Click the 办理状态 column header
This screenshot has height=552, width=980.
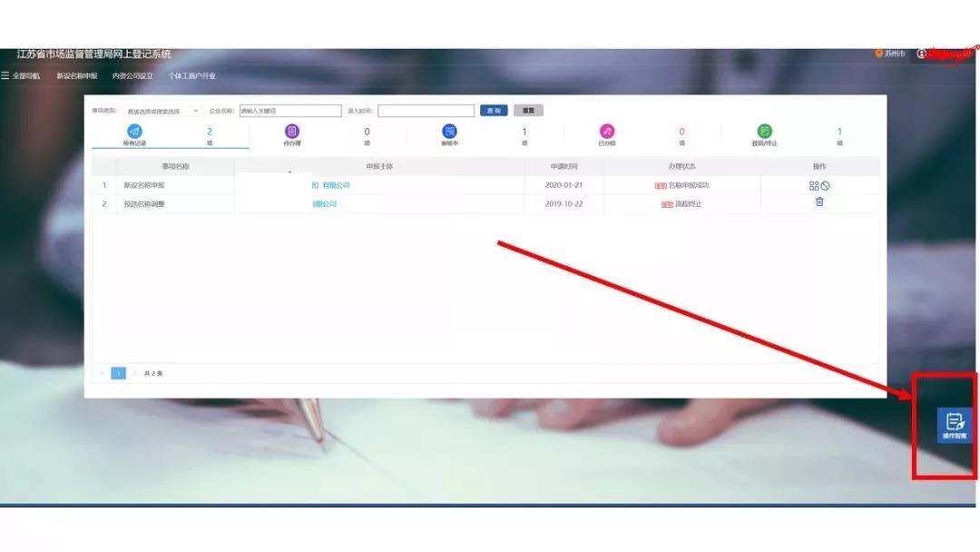(681, 166)
